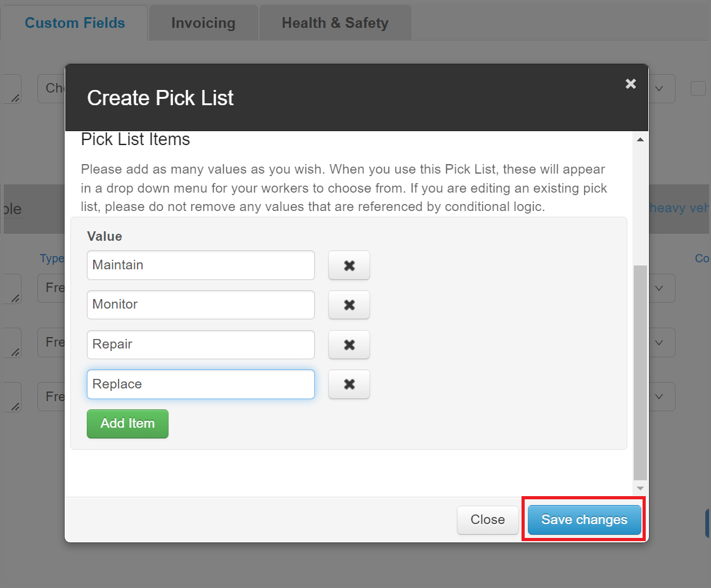Click the Add Item button

[127, 424]
